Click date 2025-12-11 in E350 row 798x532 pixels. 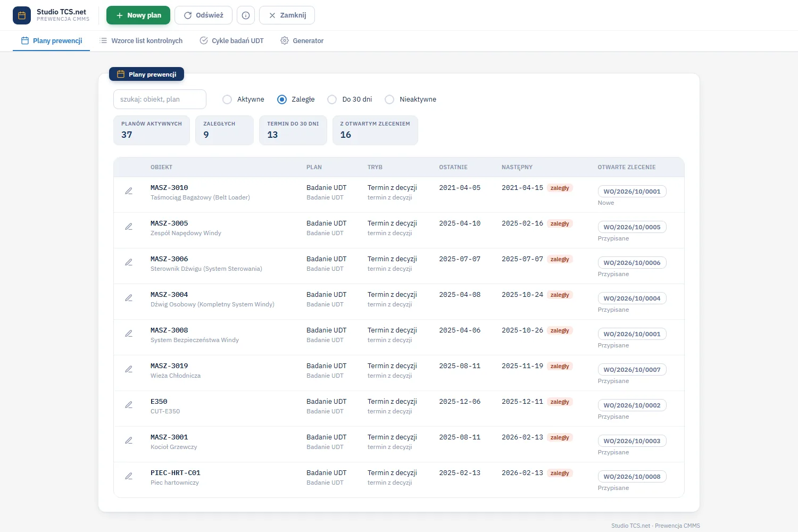[x=522, y=402]
